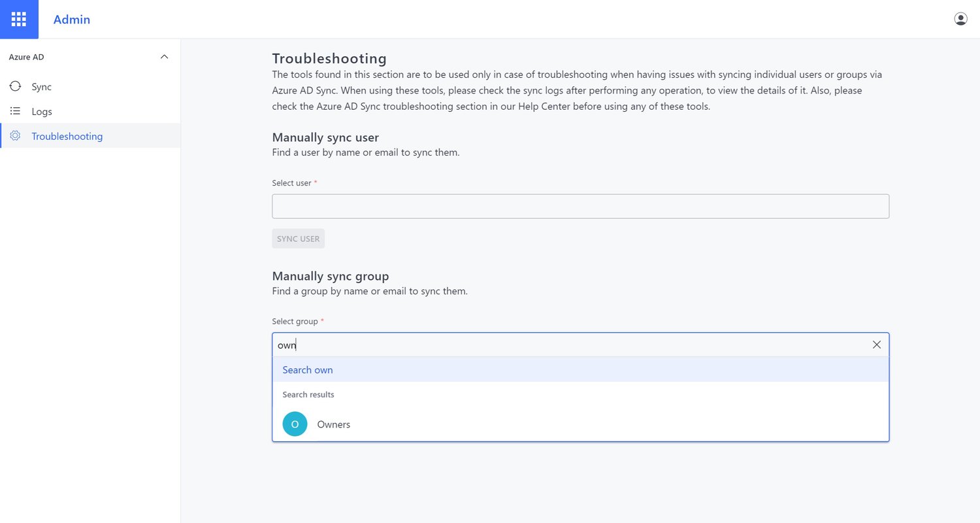Click the Search own option
Image resolution: width=980 pixels, height=523 pixels.
tap(307, 369)
